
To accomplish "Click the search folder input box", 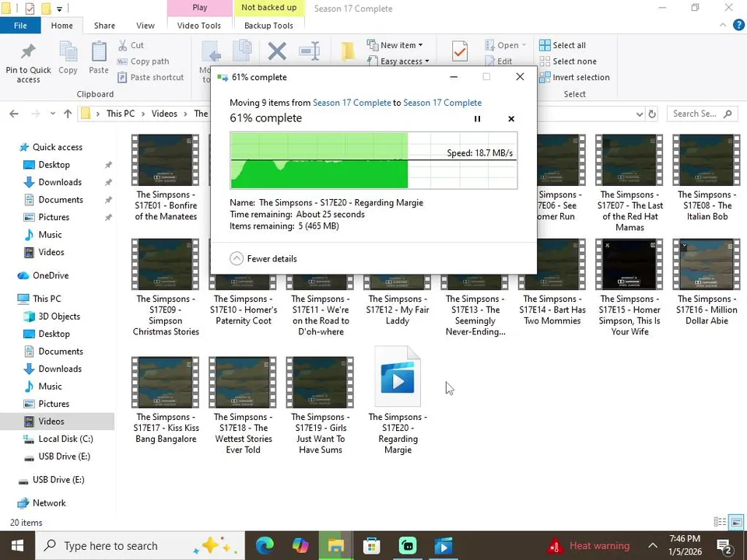I will pyautogui.click(x=702, y=114).
